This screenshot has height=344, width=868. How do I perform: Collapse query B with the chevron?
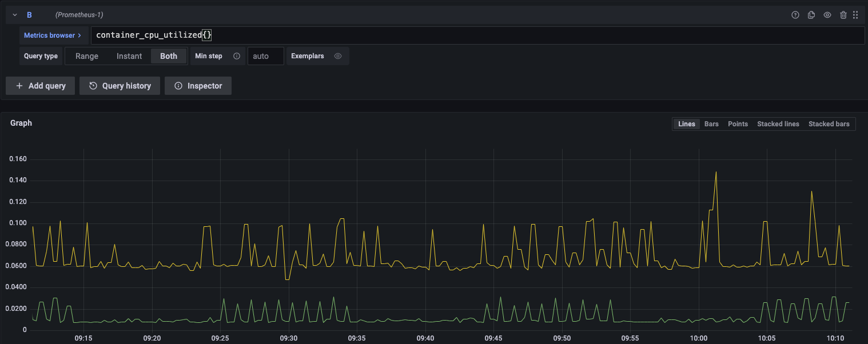click(x=14, y=15)
